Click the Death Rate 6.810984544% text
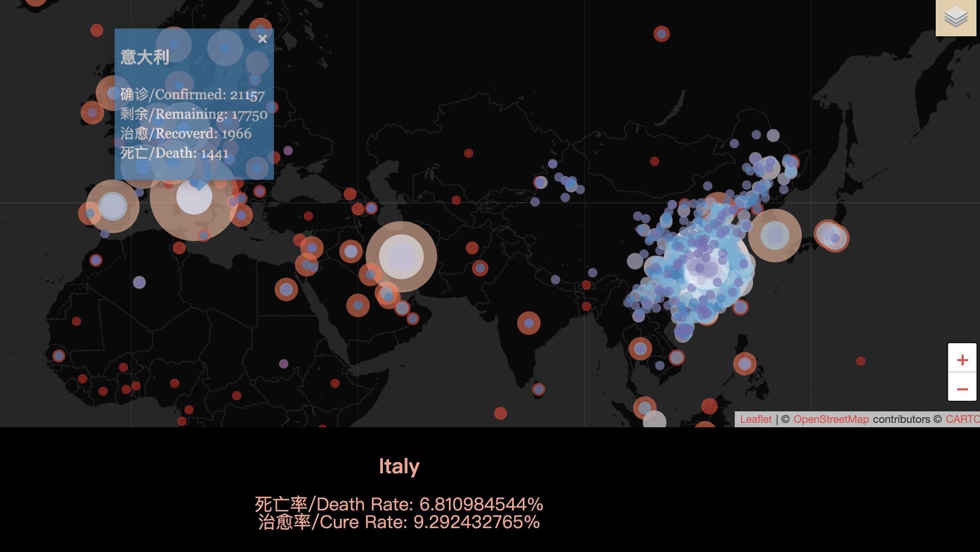 399,504
